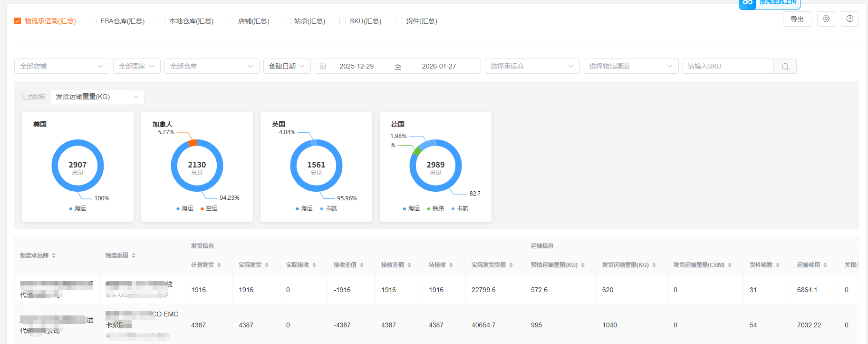868x344 pixels.
Task: Enable the SKU(汇总) checkbox
Action: click(343, 21)
